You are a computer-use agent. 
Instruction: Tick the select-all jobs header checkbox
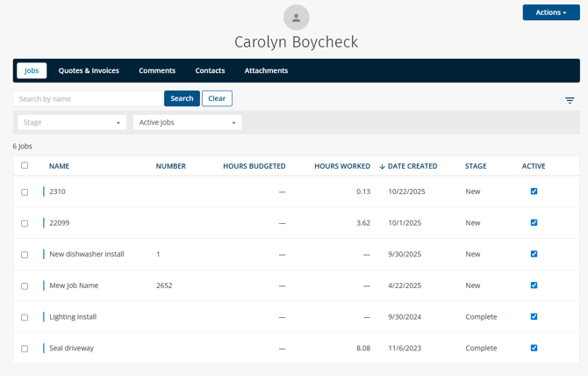point(25,165)
